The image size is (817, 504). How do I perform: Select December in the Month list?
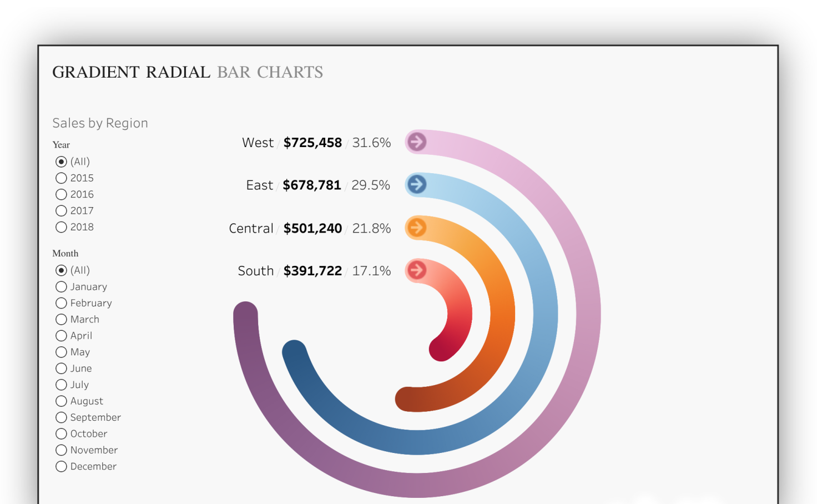[61, 466]
